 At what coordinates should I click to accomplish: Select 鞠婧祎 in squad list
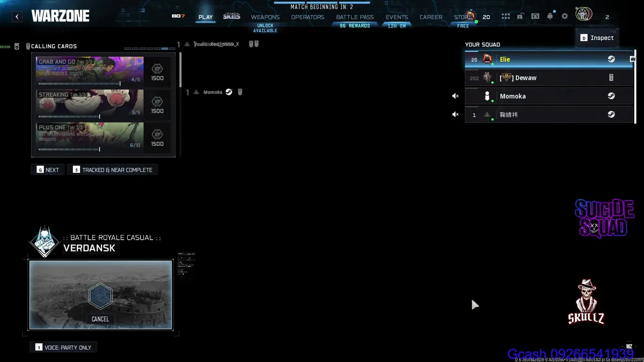(x=548, y=115)
